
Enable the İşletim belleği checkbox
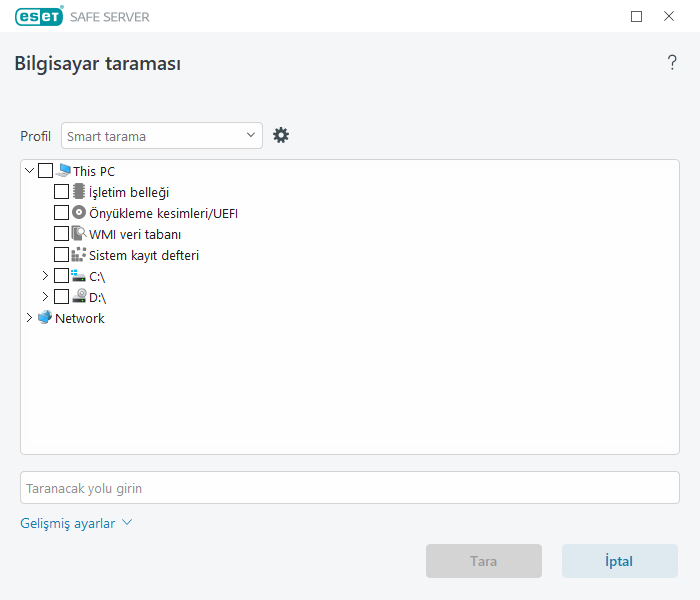point(62,192)
